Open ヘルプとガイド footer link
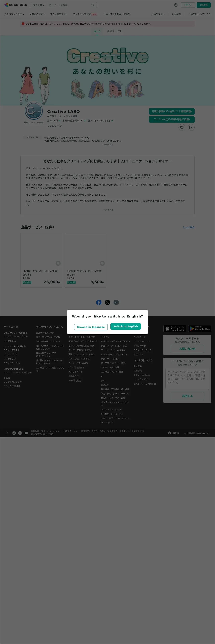215x644 pixels. point(76,372)
